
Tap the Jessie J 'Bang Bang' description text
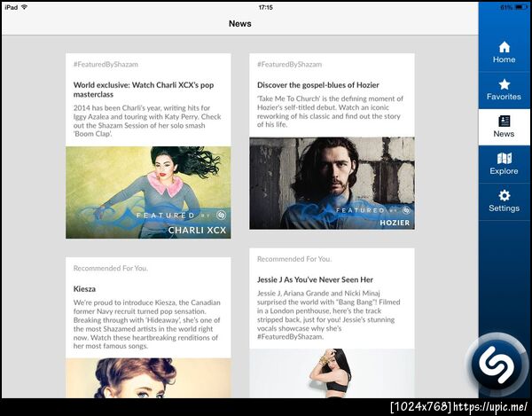[328, 315]
